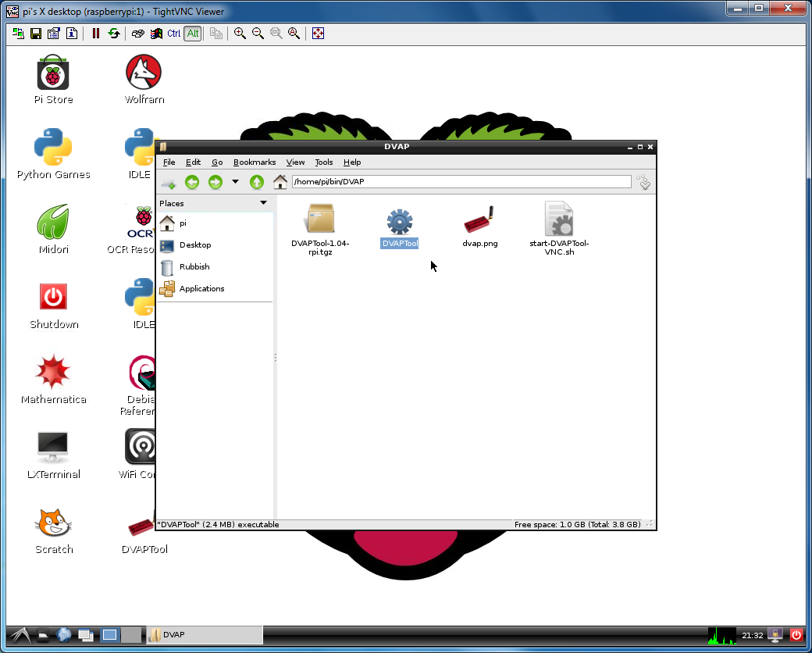Screen dimensions: 812x653
Task: Click the Wolfram desktop icon
Action: click(144, 80)
